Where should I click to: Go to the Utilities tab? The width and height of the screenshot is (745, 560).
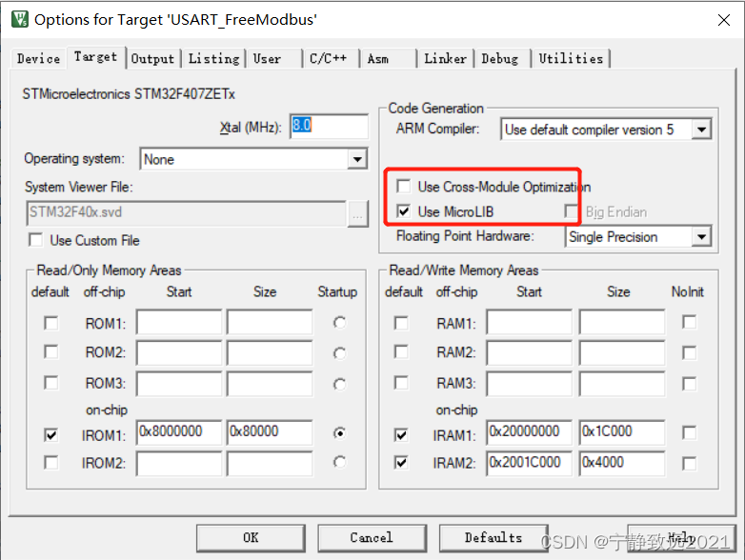click(571, 59)
